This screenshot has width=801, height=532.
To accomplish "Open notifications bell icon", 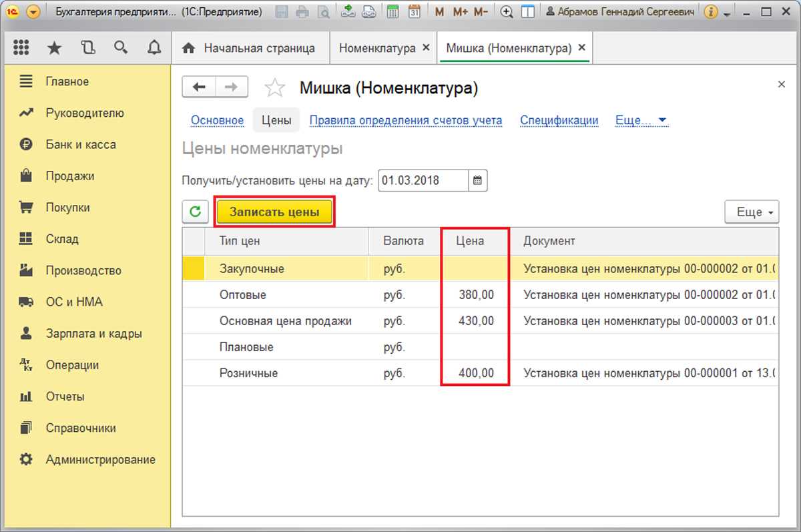I will pos(154,48).
